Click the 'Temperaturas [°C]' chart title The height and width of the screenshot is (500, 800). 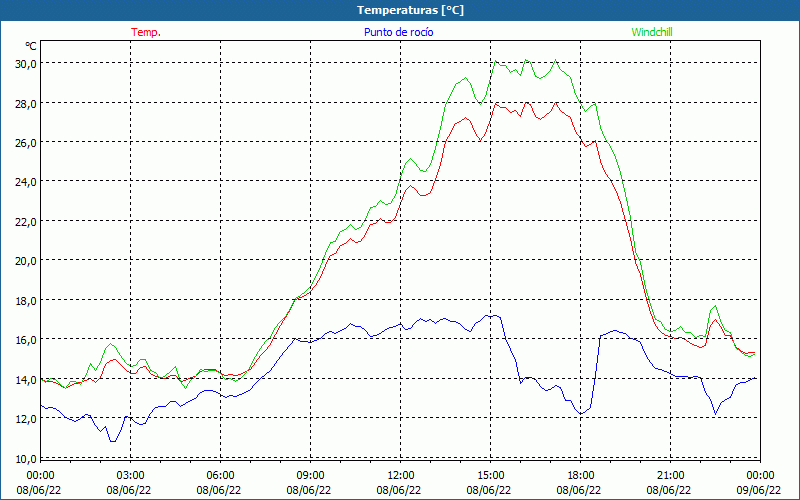[x=410, y=10]
